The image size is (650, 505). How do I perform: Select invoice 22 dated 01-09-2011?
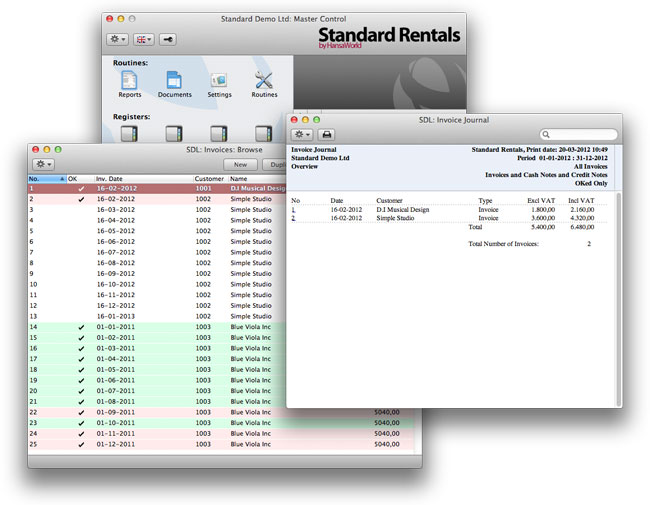tap(221, 413)
